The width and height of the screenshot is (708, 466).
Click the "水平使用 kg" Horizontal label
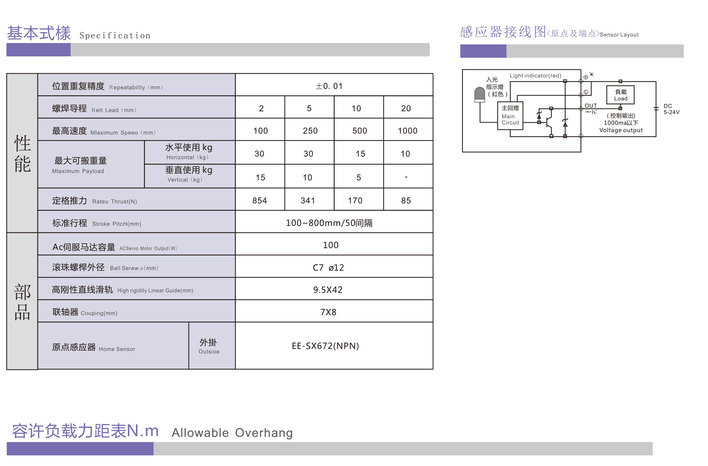188,151
